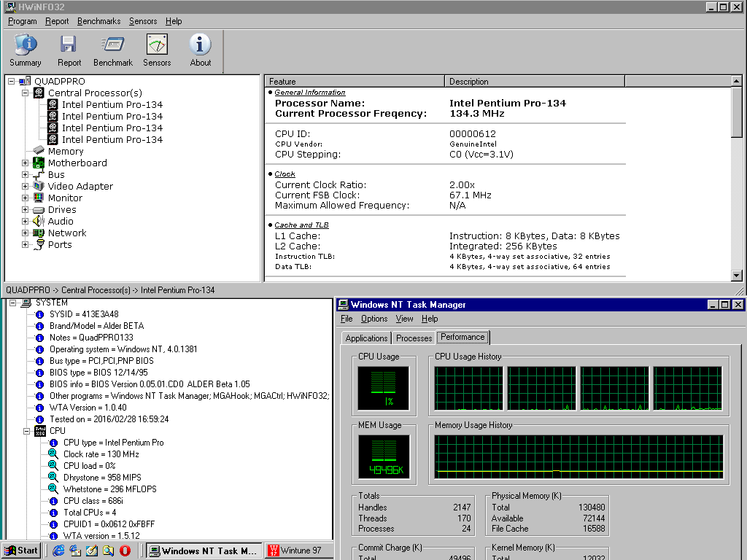The height and width of the screenshot is (560, 747).
Task: Select the Network card icon
Action: (x=39, y=233)
